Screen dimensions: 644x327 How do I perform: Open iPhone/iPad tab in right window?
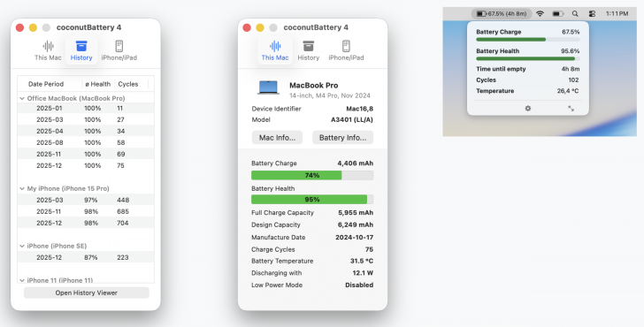346,51
